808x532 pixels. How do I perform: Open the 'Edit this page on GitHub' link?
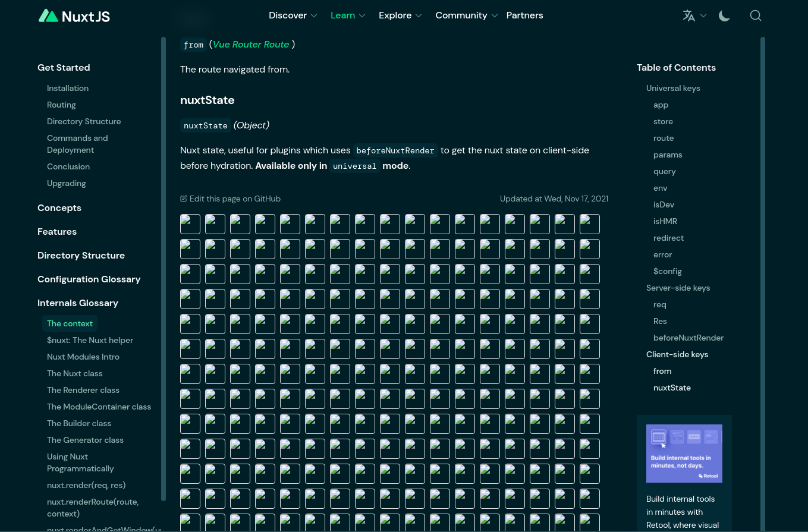pos(235,199)
